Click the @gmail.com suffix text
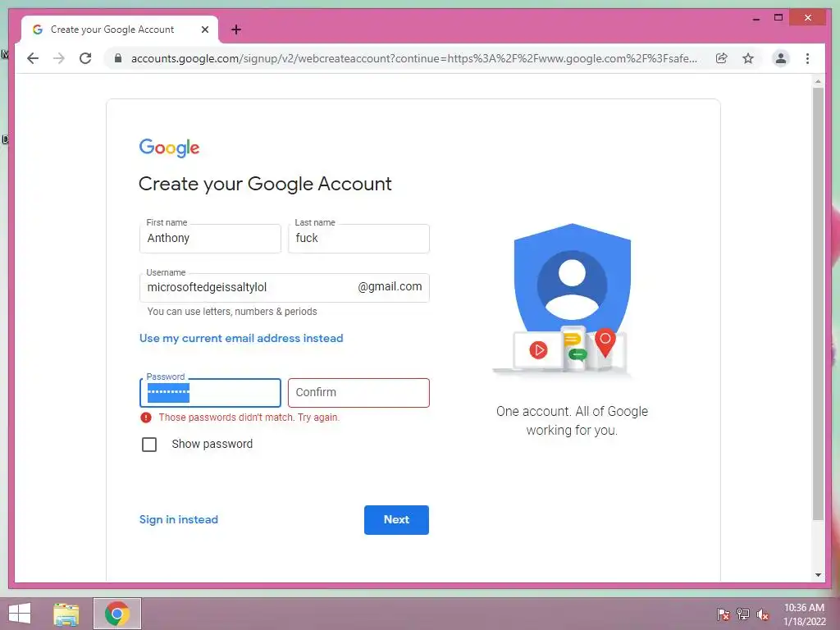Image resolution: width=840 pixels, height=630 pixels. coord(390,286)
